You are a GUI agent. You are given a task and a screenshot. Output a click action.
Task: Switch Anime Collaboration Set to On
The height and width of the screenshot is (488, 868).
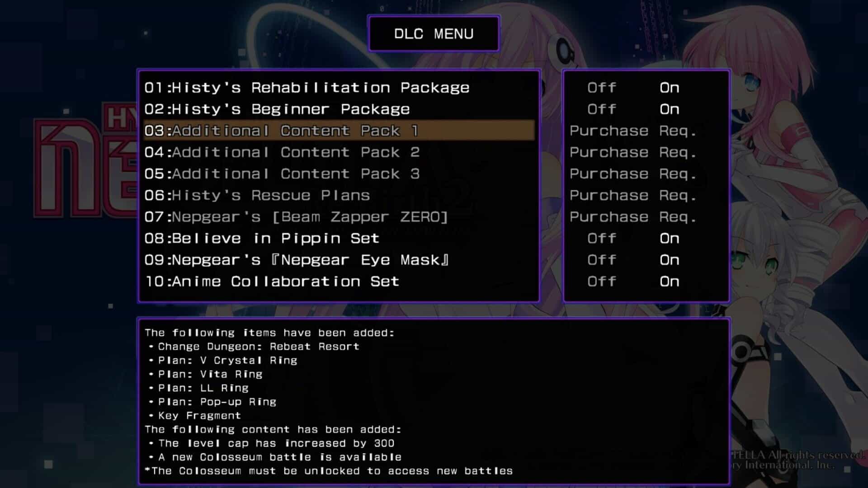pyautogui.click(x=669, y=282)
